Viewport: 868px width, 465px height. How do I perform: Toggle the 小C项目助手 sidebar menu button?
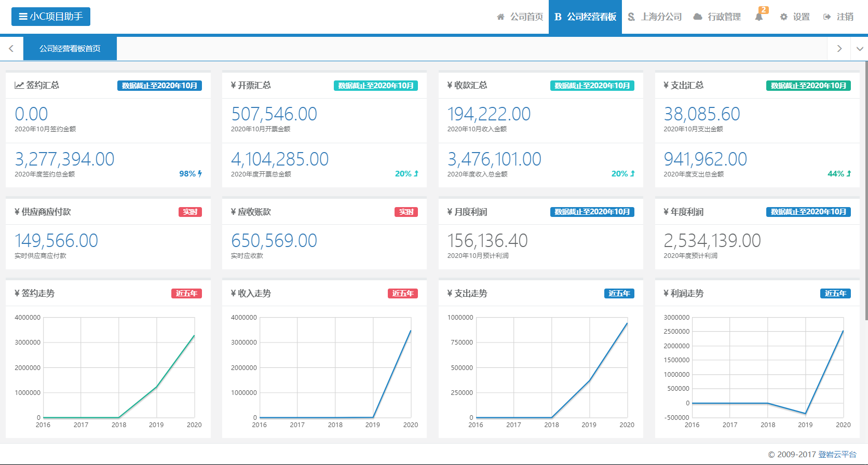click(51, 17)
